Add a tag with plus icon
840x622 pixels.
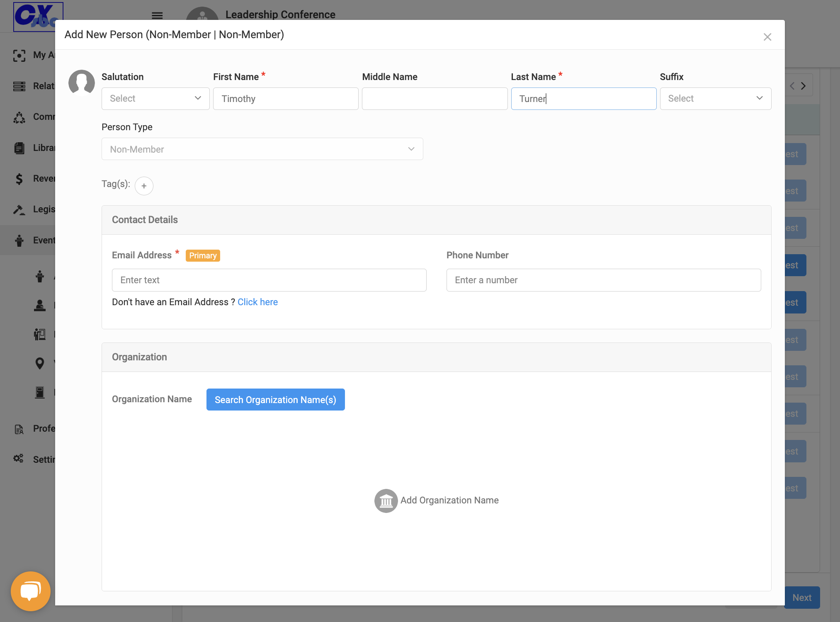point(144,186)
